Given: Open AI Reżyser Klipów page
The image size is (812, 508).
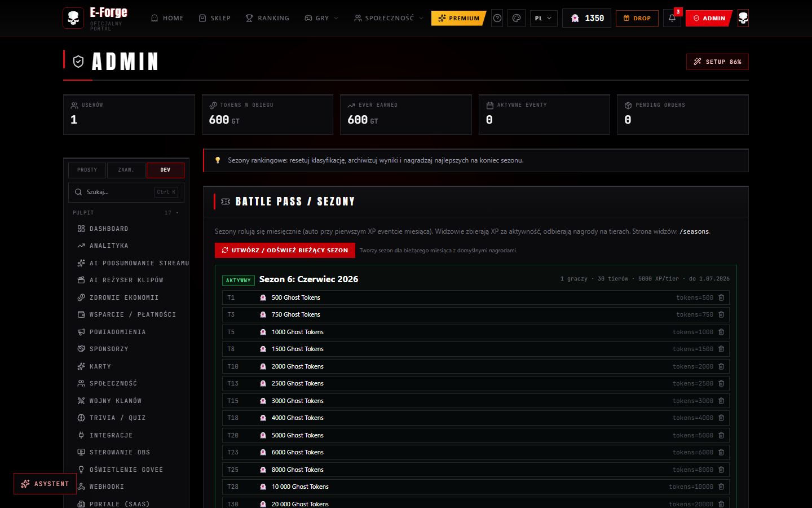Looking at the screenshot, I should (x=126, y=280).
